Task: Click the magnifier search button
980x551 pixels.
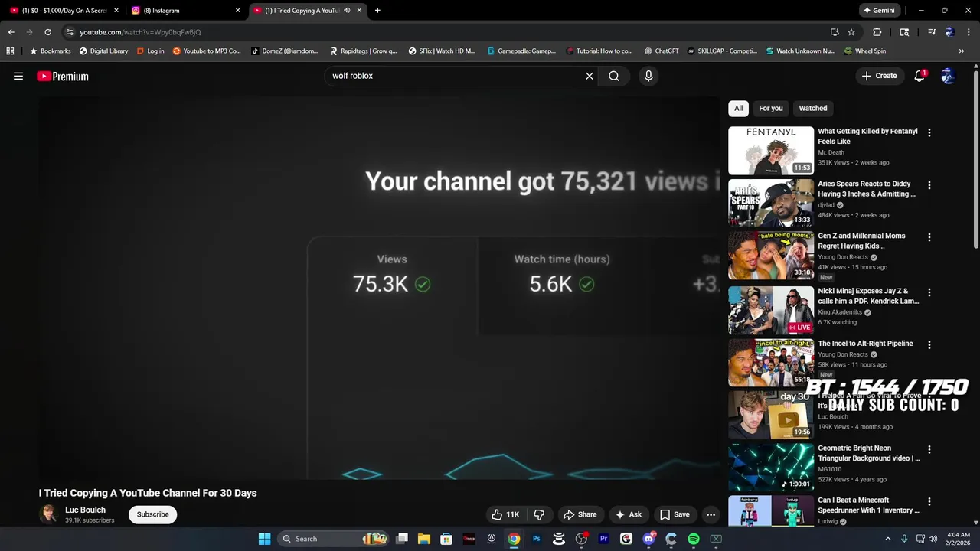Action: pos(614,76)
